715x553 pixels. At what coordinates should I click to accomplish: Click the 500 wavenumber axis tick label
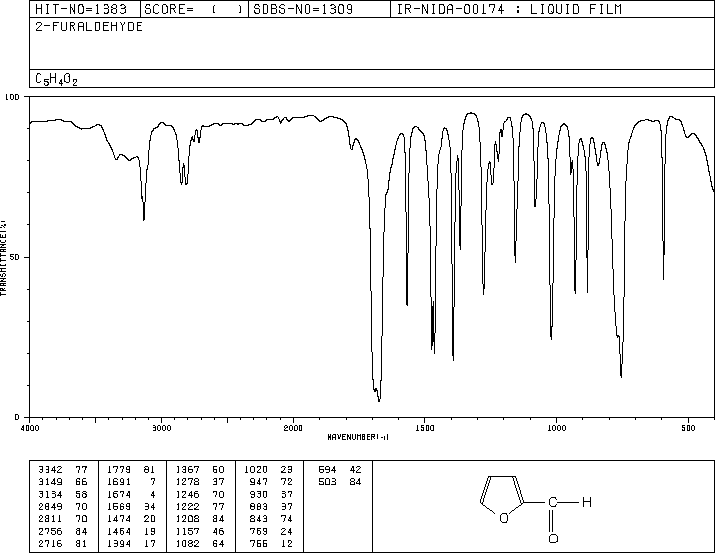click(x=688, y=428)
